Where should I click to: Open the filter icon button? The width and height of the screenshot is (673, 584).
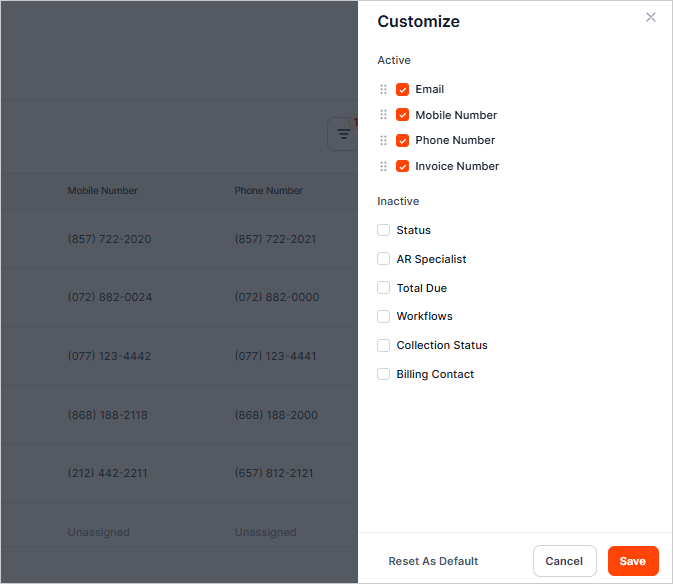tap(343, 134)
